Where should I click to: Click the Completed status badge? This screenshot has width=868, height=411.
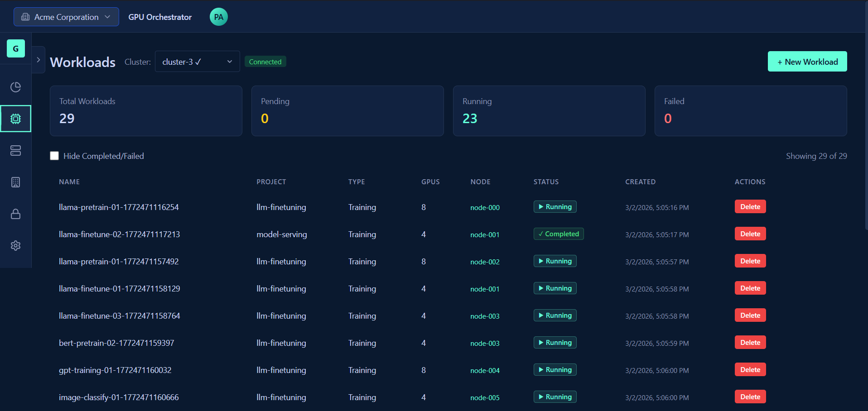point(558,234)
